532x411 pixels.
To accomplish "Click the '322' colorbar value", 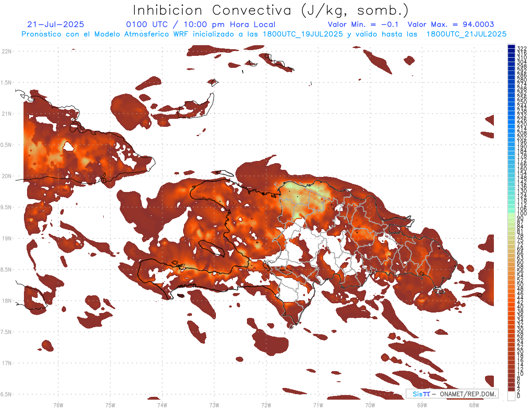I will (522, 48).
